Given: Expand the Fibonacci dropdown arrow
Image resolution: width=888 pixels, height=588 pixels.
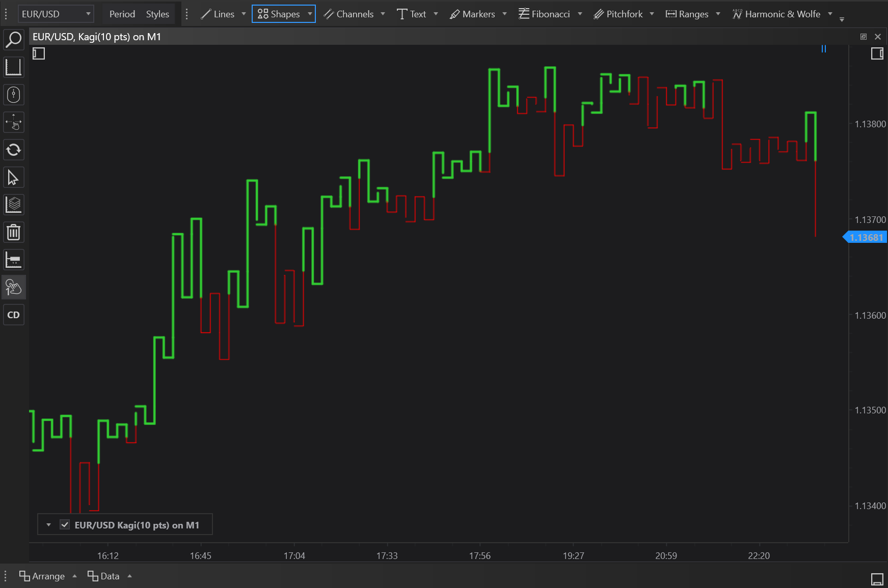Looking at the screenshot, I should coord(580,14).
